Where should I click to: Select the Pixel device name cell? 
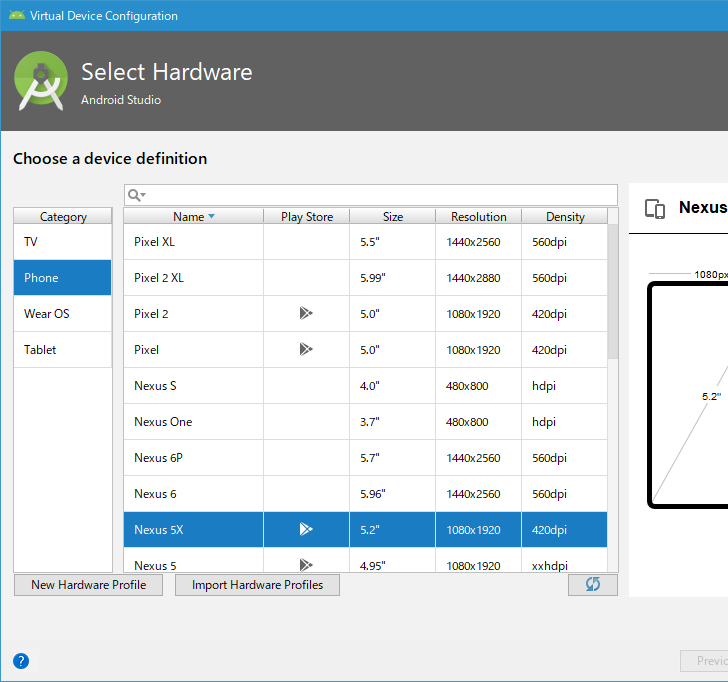(194, 350)
